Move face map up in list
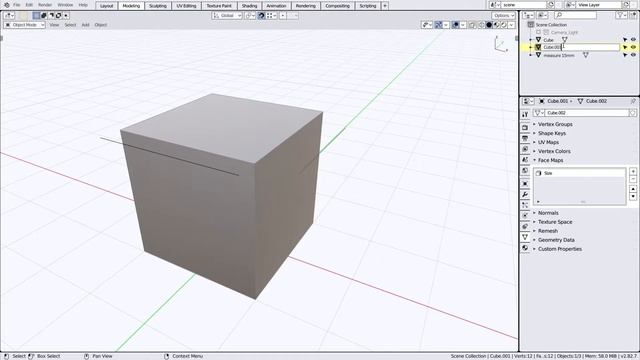The width and height of the screenshot is (640, 360). pyautogui.click(x=633, y=189)
